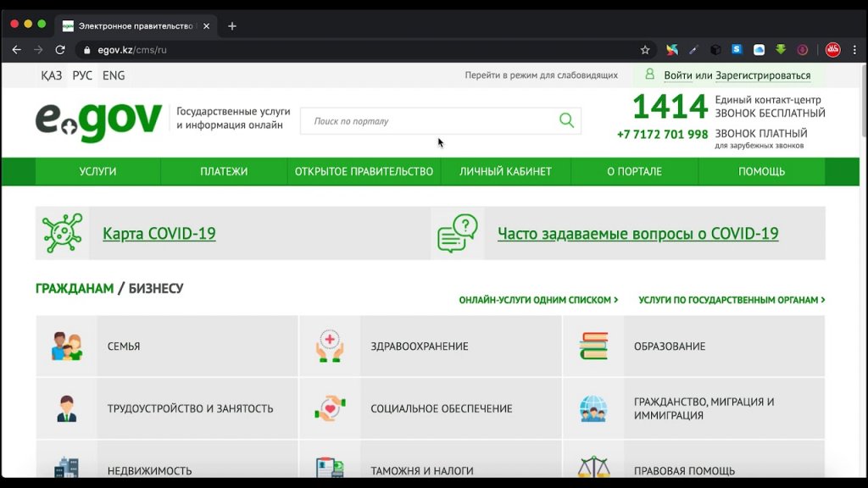Click the COVID-19 FAQ chat bubble icon
The image size is (868, 488).
(x=458, y=233)
